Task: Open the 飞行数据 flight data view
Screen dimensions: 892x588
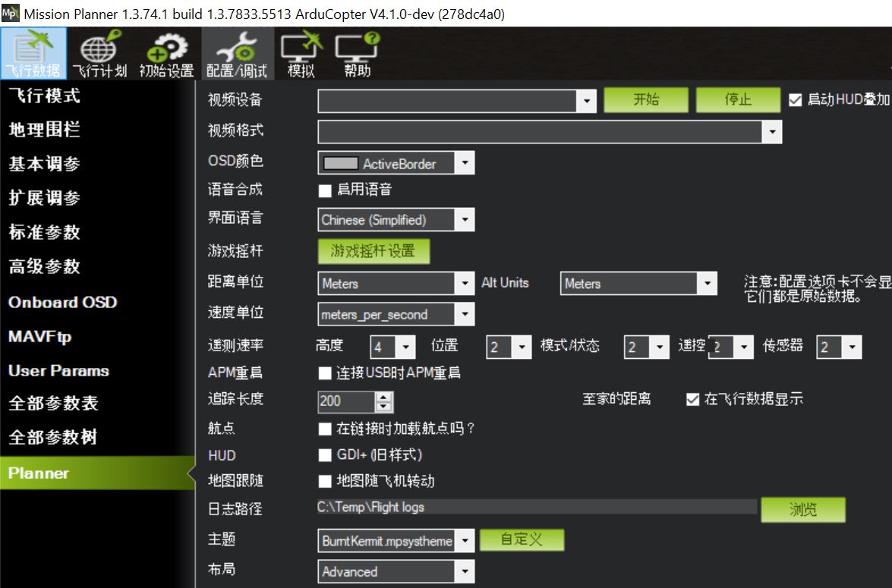Action: [33, 53]
